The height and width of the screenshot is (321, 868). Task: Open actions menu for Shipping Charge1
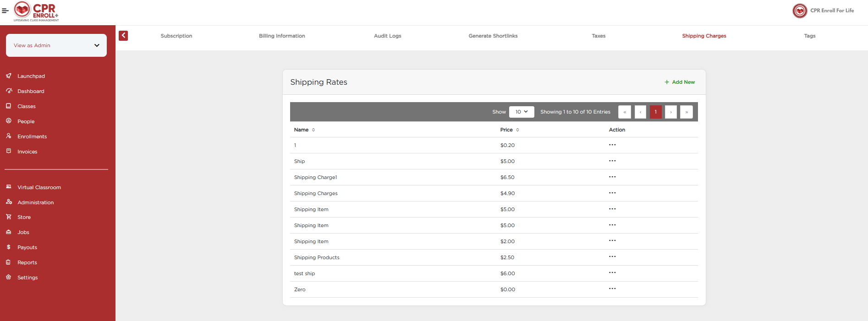click(612, 177)
